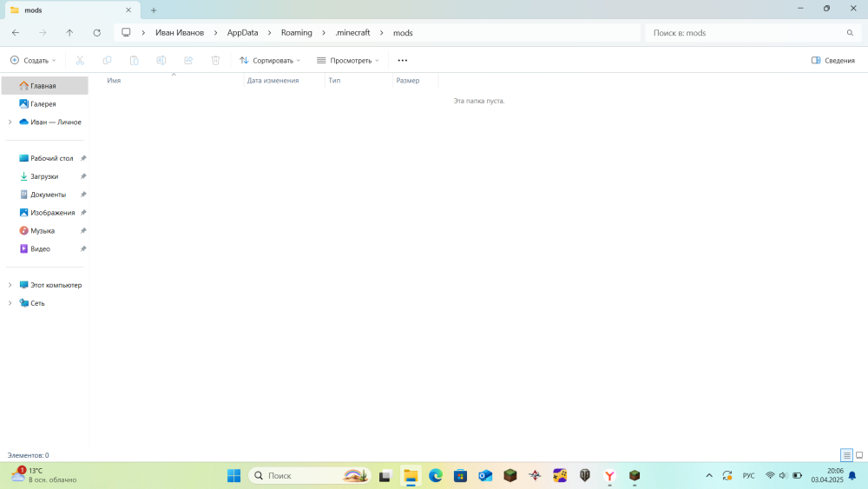This screenshot has width=868, height=489.
Task: Open the Просмотреть dropdown
Action: click(348, 60)
